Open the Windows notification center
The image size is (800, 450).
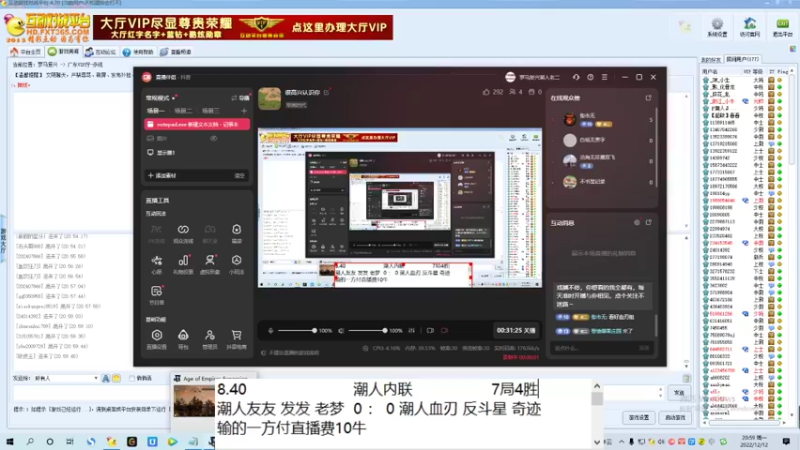pos(786,441)
